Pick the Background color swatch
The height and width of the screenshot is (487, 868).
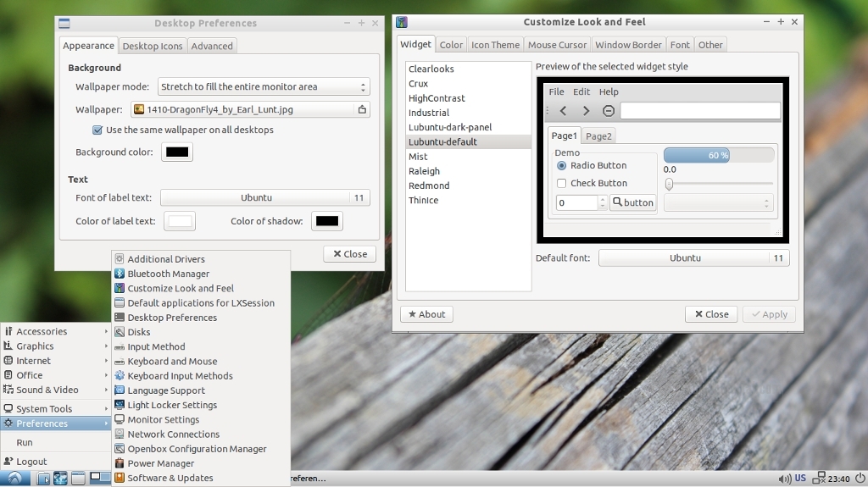click(x=177, y=152)
